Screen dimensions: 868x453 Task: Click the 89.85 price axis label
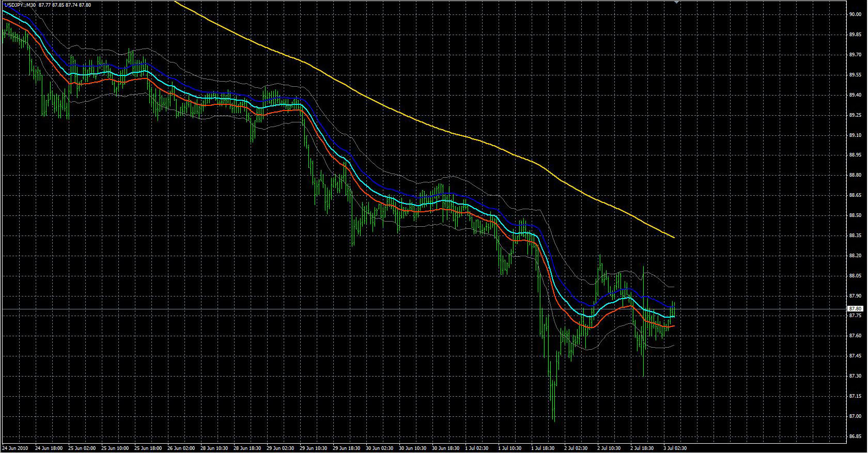855,35
